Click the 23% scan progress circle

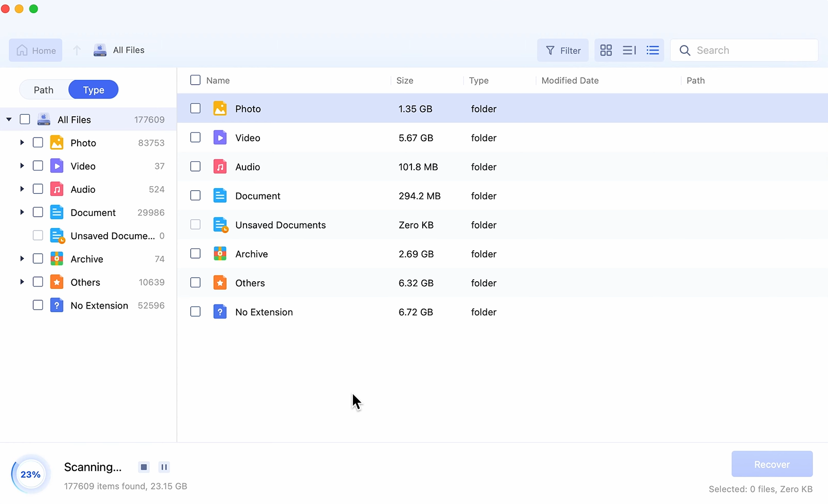tap(30, 474)
